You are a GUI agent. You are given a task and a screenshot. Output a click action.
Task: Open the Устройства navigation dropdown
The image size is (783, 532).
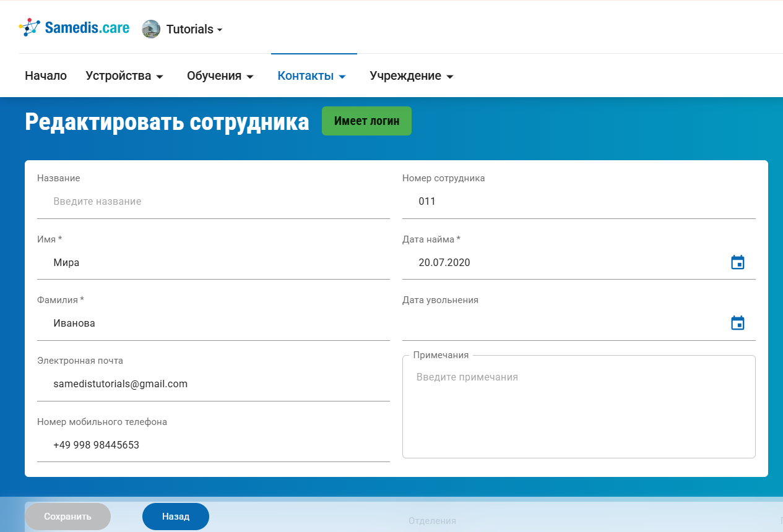click(x=124, y=75)
